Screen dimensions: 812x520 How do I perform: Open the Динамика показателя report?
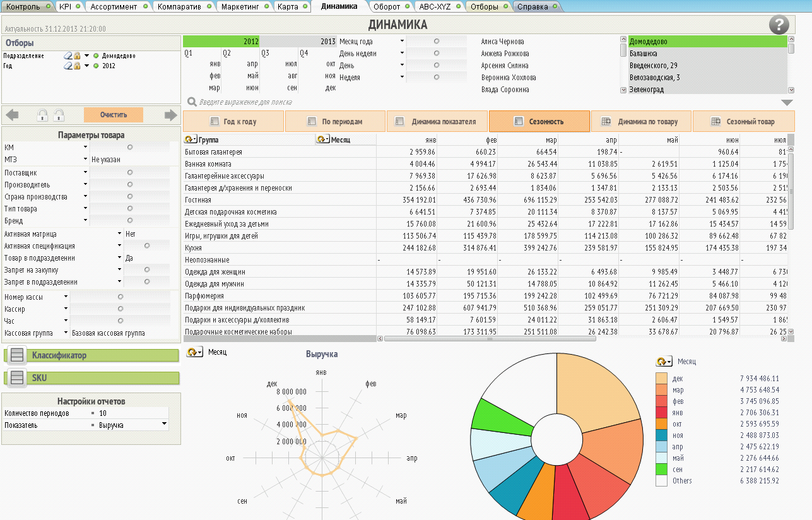click(x=437, y=121)
